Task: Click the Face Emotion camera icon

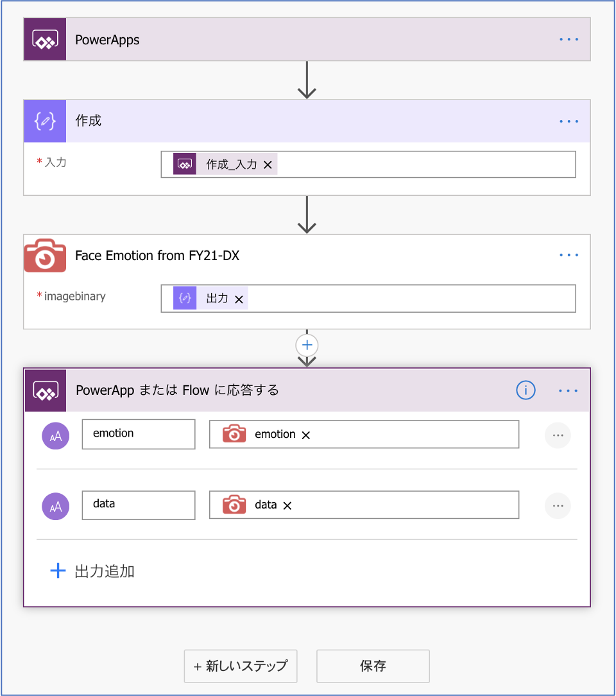Action: (45, 256)
